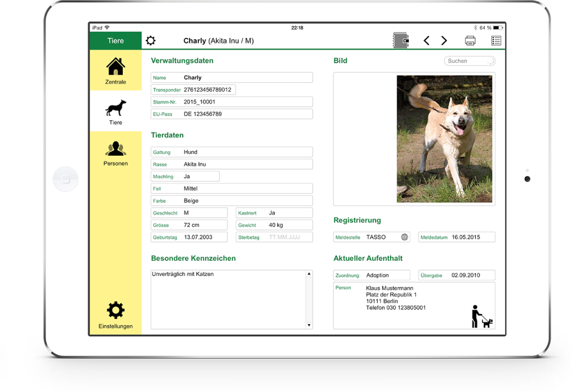
Task: Click the dog photo of Charly
Action: (x=444, y=139)
